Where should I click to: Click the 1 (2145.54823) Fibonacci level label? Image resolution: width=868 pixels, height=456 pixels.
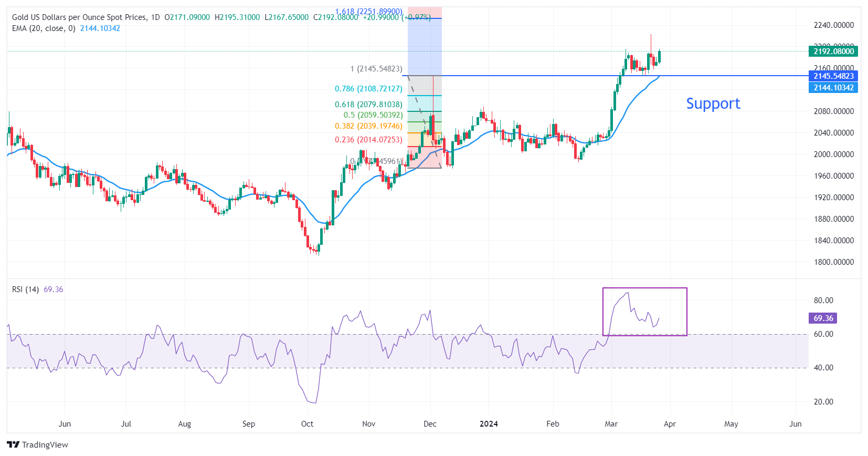(x=376, y=69)
